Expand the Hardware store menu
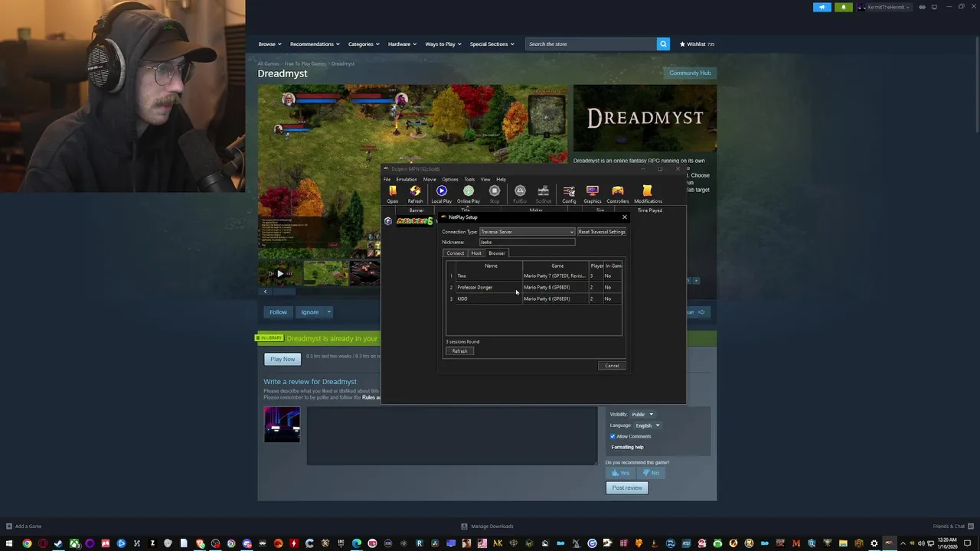The width and height of the screenshot is (980, 551). click(x=402, y=44)
